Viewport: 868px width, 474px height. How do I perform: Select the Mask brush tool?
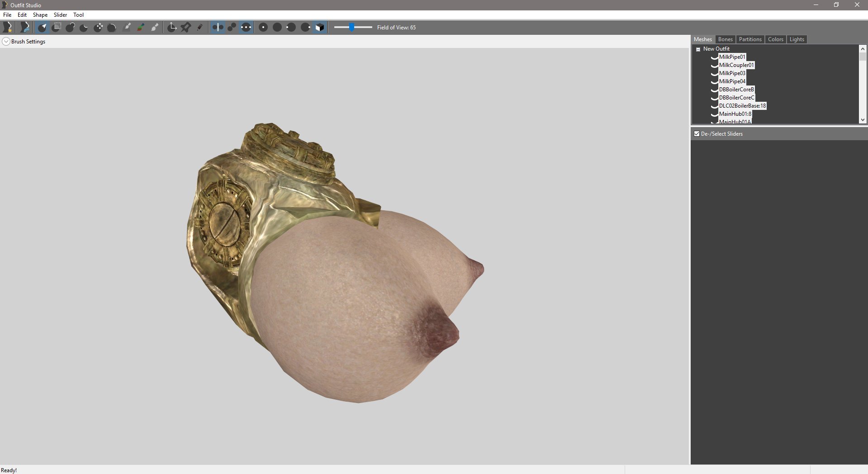coord(56,27)
